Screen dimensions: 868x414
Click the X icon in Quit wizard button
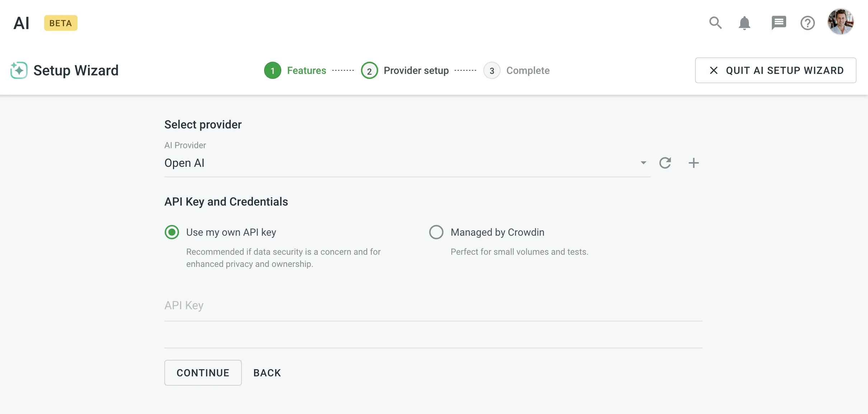pyautogui.click(x=714, y=70)
